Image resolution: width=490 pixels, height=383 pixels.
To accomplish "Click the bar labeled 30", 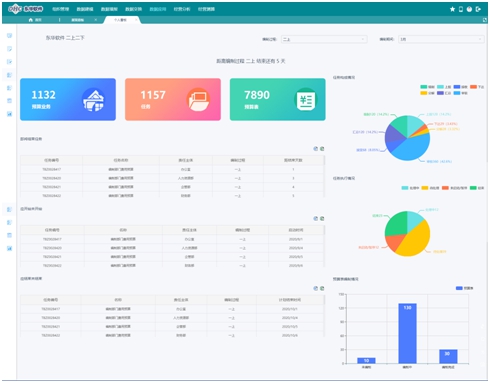I will [448, 356].
